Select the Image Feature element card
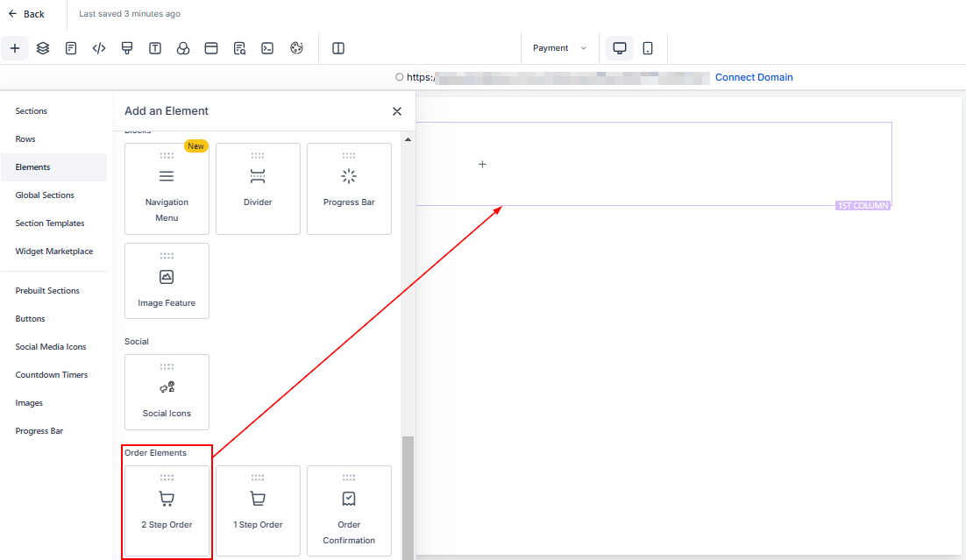966x560 pixels. tap(167, 281)
